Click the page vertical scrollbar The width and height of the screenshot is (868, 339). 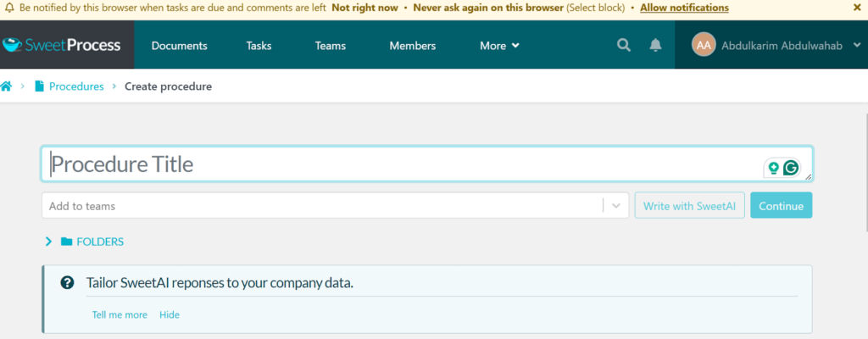pyautogui.click(x=865, y=172)
